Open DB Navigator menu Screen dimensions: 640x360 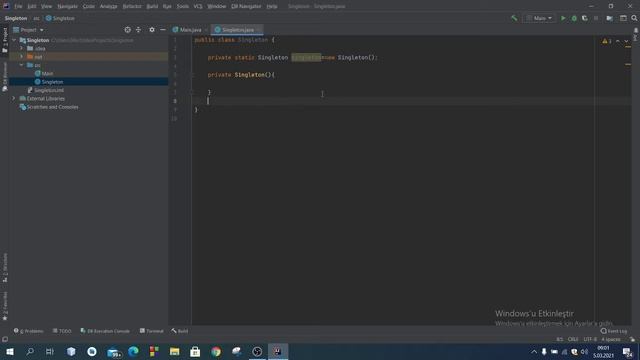pos(246,6)
